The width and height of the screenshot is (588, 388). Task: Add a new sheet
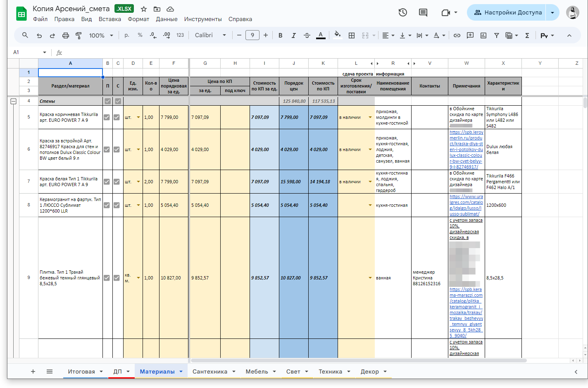pos(33,371)
